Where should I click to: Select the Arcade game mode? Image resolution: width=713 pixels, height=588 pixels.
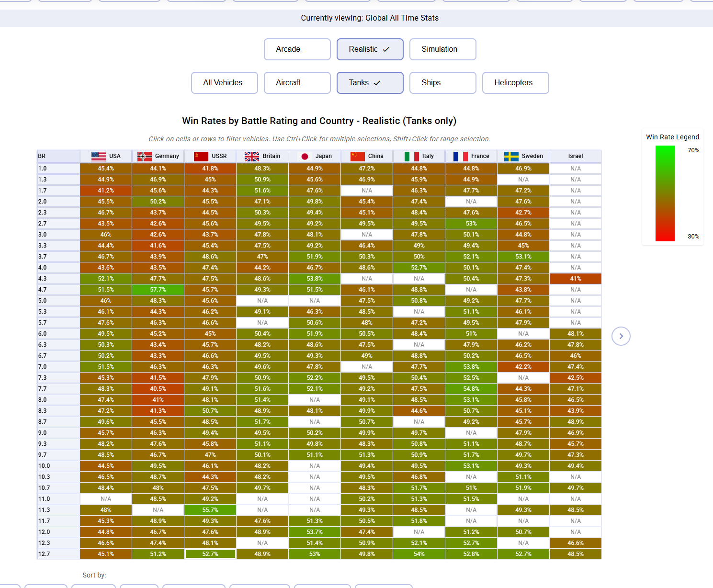click(297, 49)
